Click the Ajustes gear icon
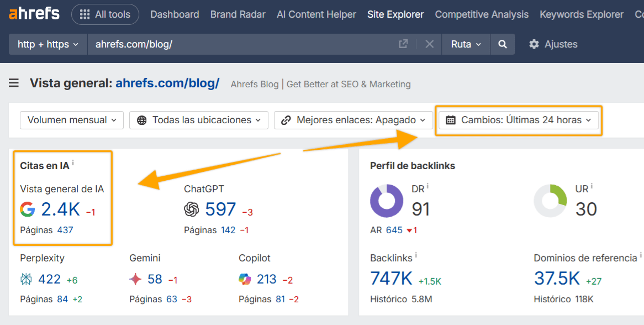This screenshot has height=325, width=644. coord(534,44)
